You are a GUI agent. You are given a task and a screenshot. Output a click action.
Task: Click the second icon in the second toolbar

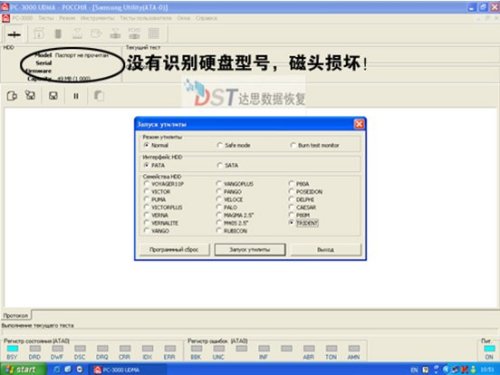point(30,96)
